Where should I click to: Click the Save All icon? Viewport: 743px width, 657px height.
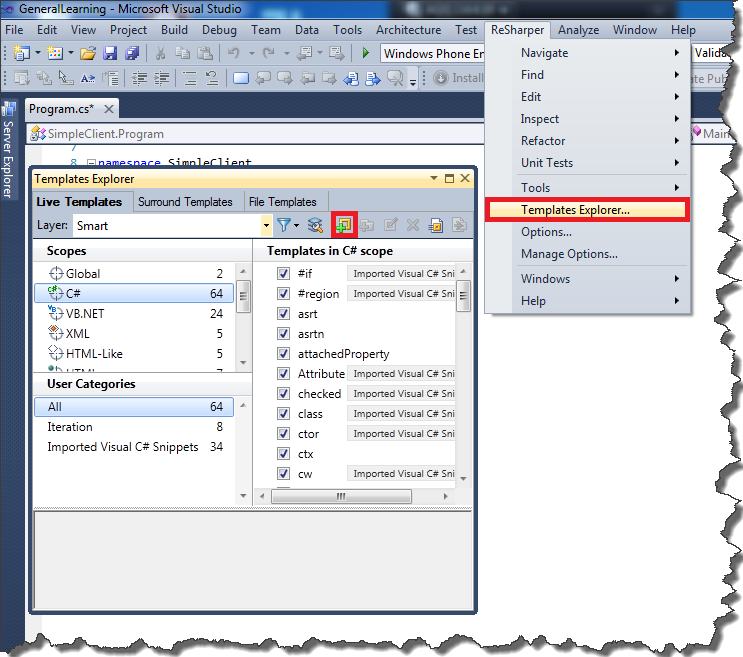132,53
